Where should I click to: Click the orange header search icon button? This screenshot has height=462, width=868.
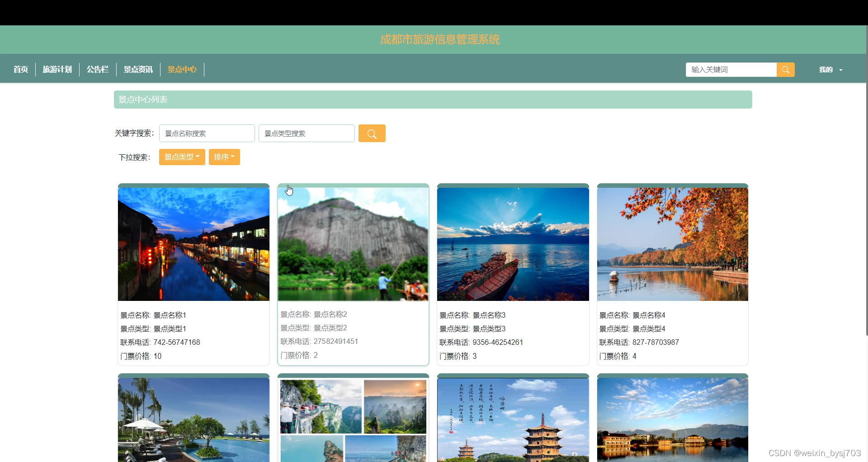[785, 70]
